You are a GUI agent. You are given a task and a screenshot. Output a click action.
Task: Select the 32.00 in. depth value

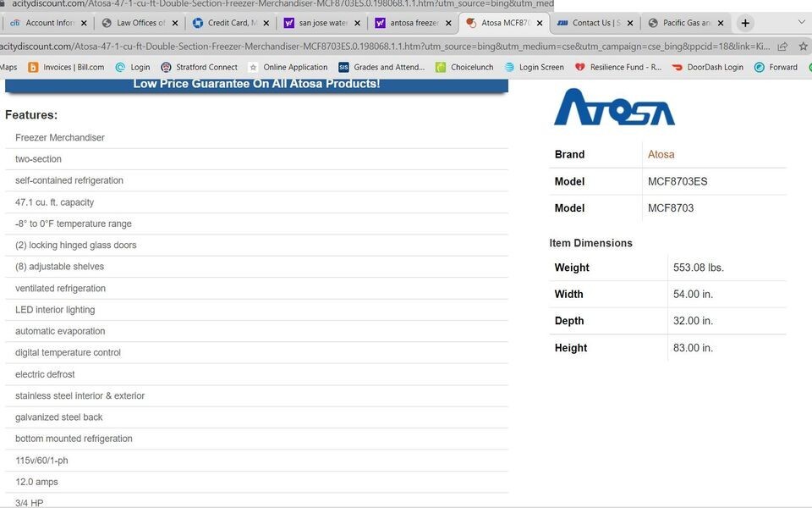693,321
